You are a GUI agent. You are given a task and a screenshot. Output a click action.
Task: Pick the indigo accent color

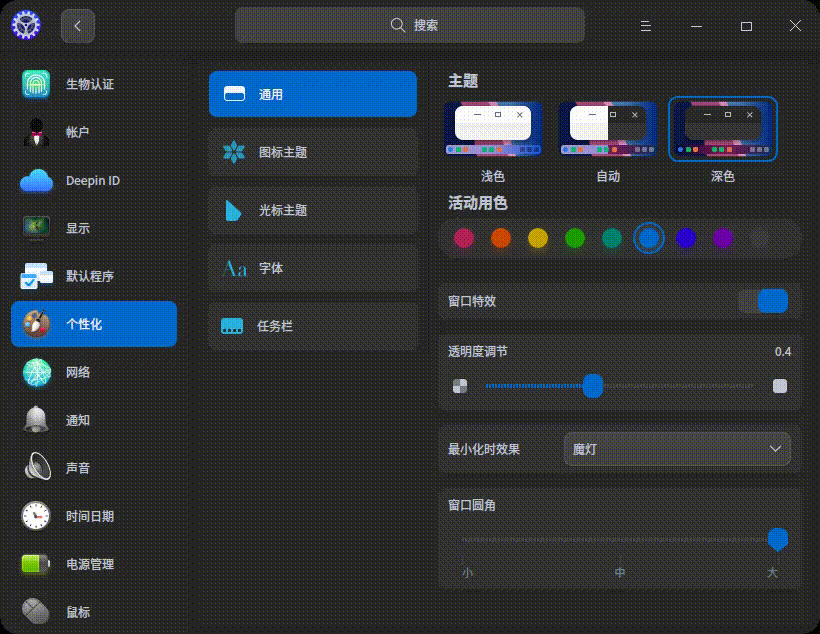[x=686, y=238]
